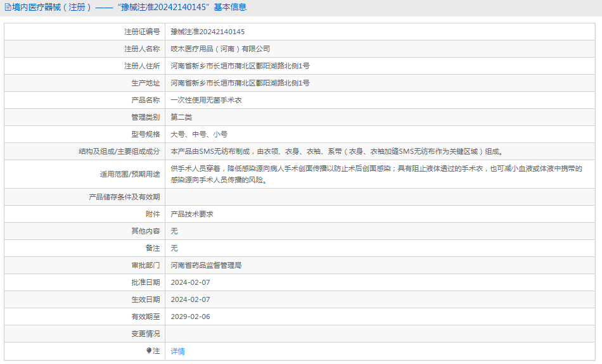Click the 批准日期 label
Screen dimensions: 602x364
point(146,283)
